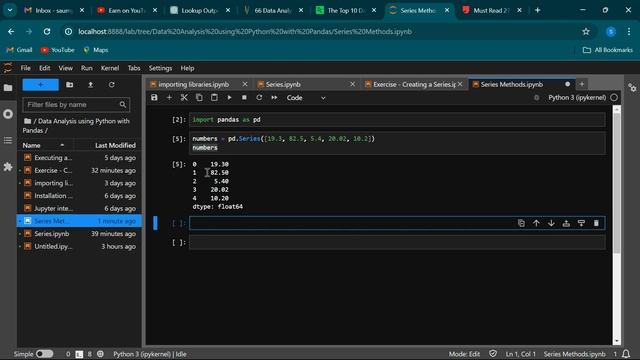Switch kernel via Python 3 (ipykernel) label
This screenshot has height=360, width=640.
point(577,98)
